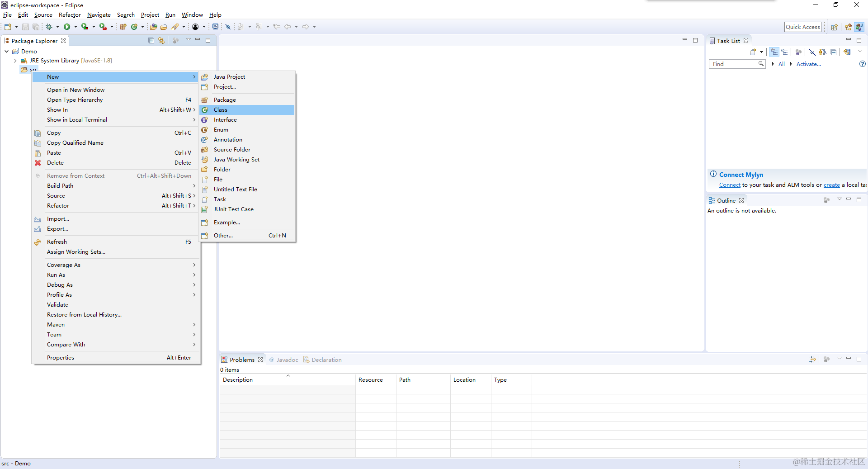Click the All working set link
Image resolution: width=868 pixels, height=469 pixels.
coord(781,64)
